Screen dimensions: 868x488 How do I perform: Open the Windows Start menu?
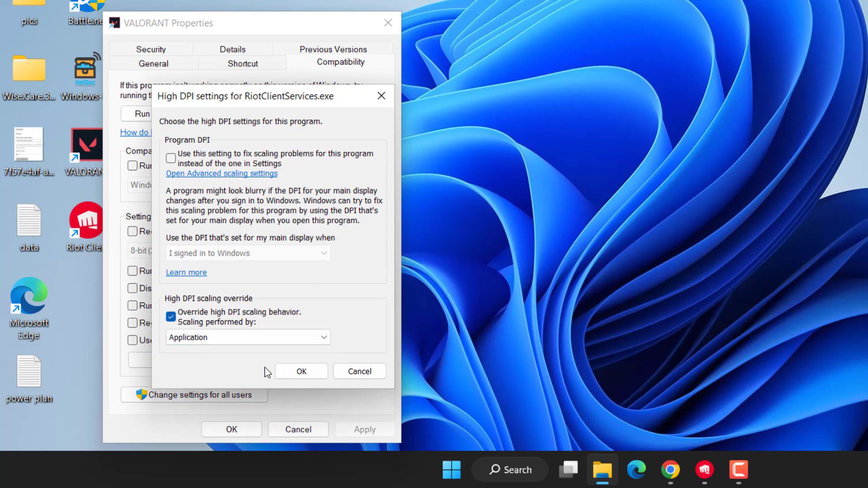(451, 470)
